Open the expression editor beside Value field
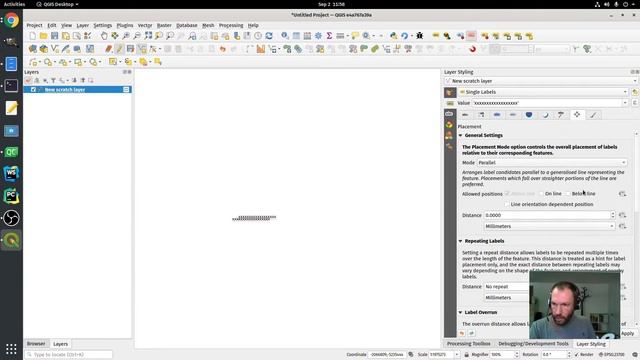640x360 pixels. coord(635,103)
